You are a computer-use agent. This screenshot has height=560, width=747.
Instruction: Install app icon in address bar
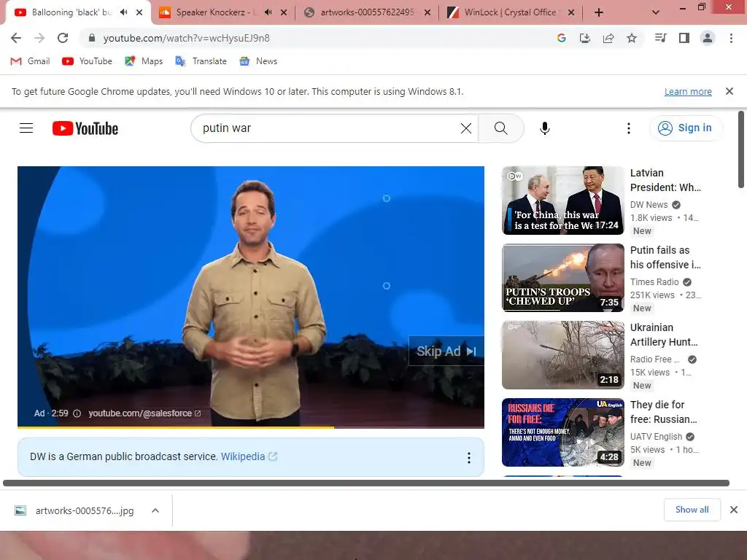point(585,38)
